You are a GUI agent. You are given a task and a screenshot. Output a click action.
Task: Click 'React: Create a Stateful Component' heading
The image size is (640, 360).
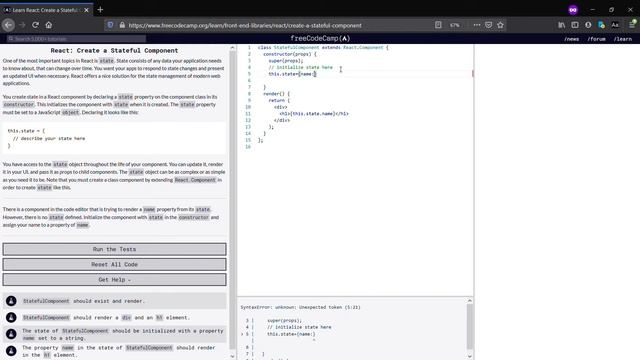(x=114, y=51)
